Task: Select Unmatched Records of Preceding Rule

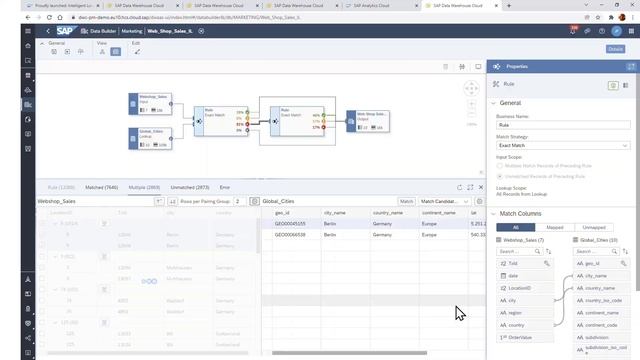Action: click(500, 176)
